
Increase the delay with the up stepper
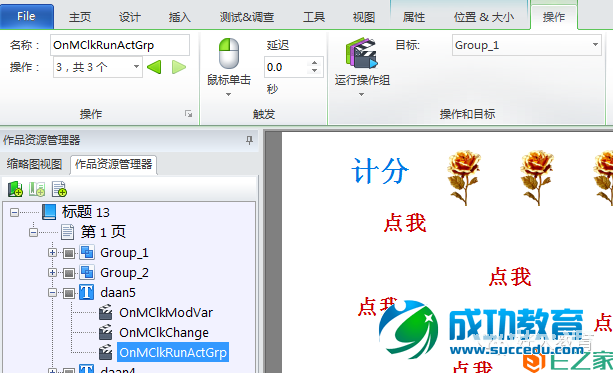click(314, 63)
